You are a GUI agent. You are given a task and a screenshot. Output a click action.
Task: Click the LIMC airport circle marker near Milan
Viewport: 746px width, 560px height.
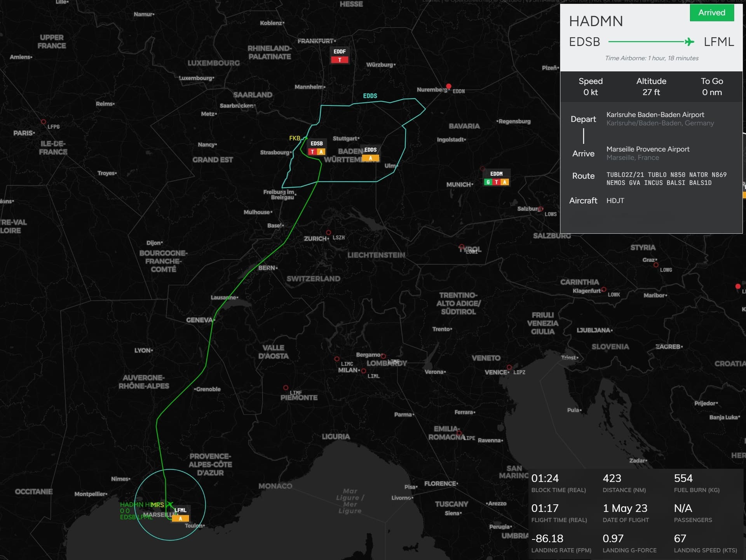pyautogui.click(x=337, y=359)
